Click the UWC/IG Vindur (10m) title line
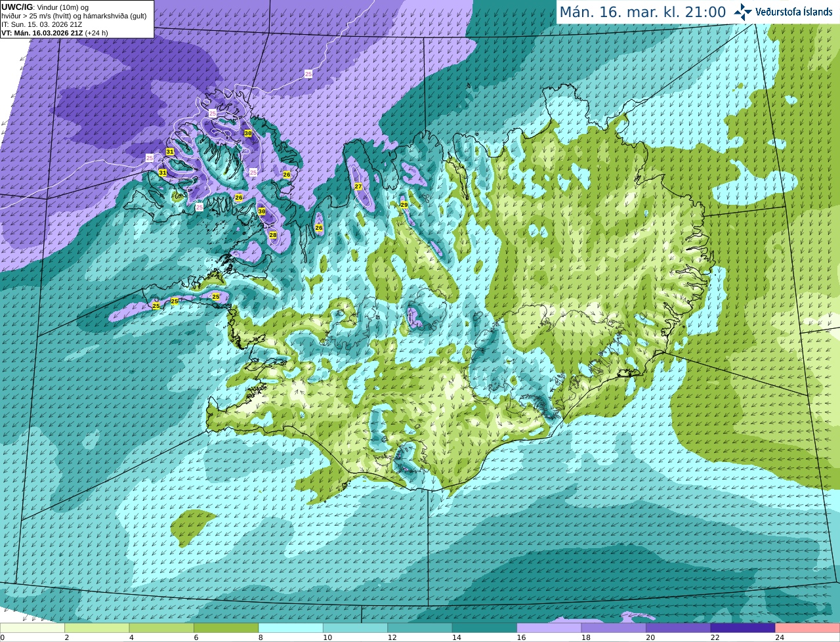 [x=44, y=7]
